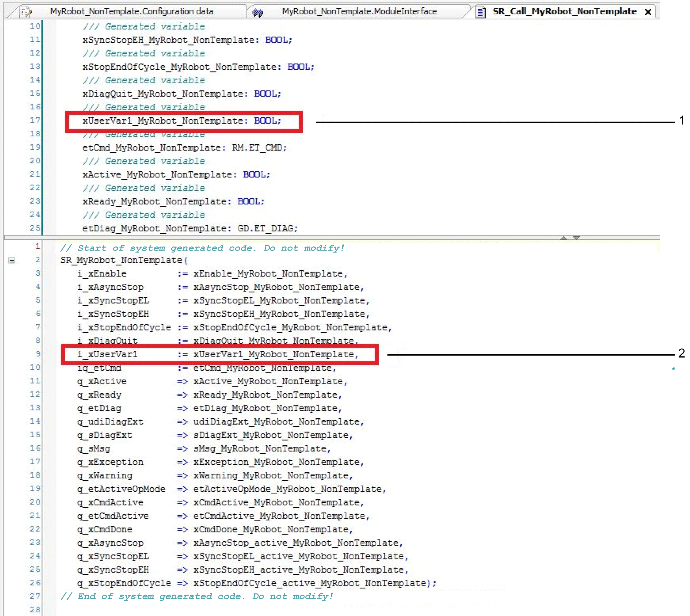Click the xUserVar1_MyRobot_NonTemplate declaration line
Screen dimensions: 690x616
pos(182,121)
